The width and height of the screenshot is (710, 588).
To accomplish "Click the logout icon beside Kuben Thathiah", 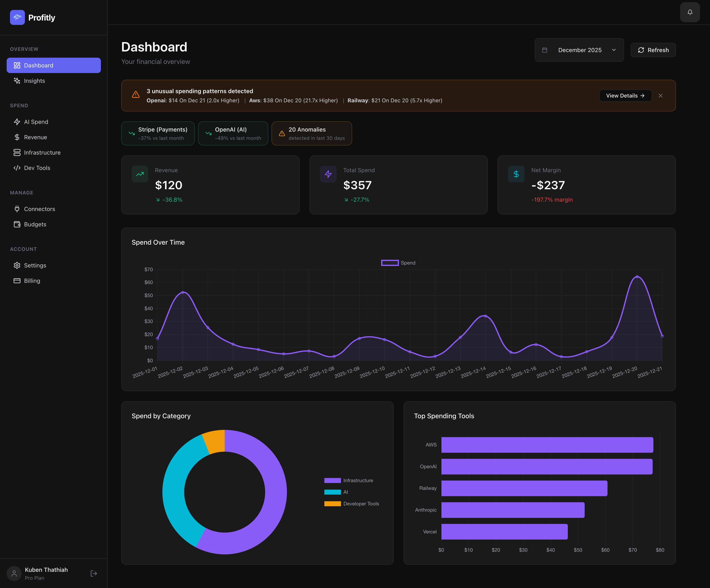I will [94, 573].
